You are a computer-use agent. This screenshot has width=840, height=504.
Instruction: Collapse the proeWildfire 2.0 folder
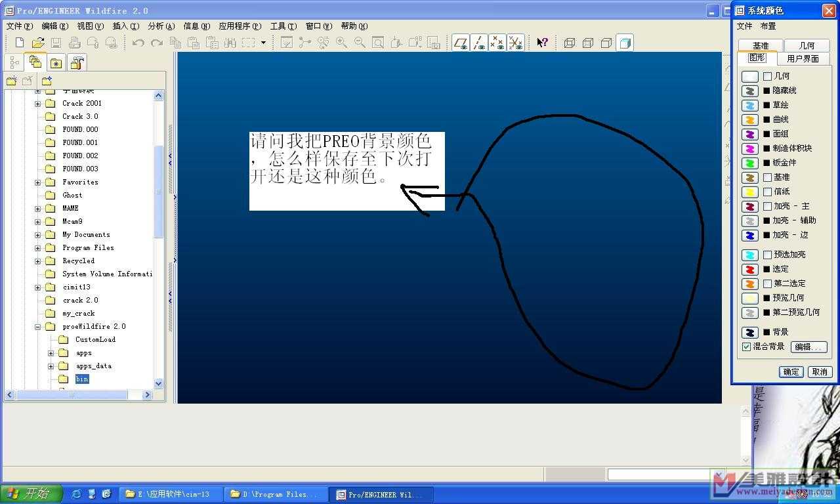pyautogui.click(x=37, y=327)
